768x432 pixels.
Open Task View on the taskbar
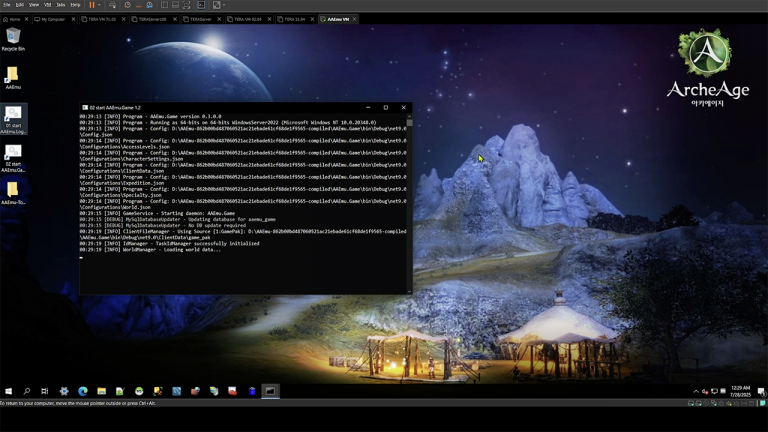tap(45, 391)
